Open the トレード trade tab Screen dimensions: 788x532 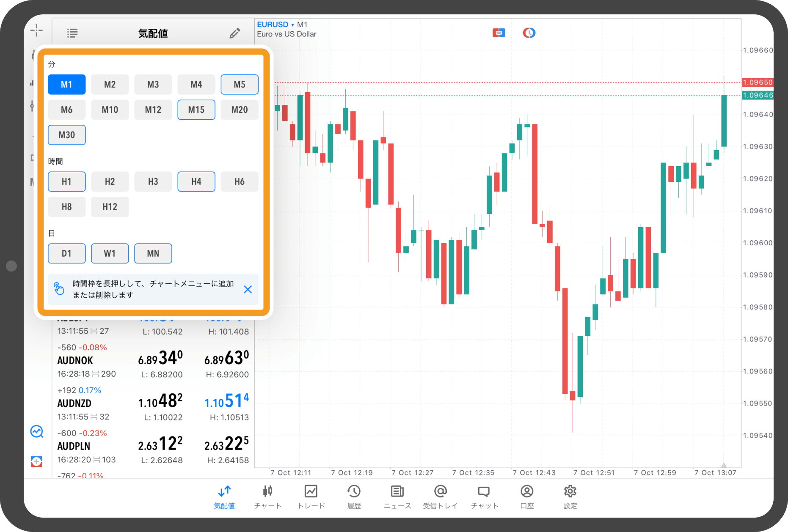click(311, 497)
